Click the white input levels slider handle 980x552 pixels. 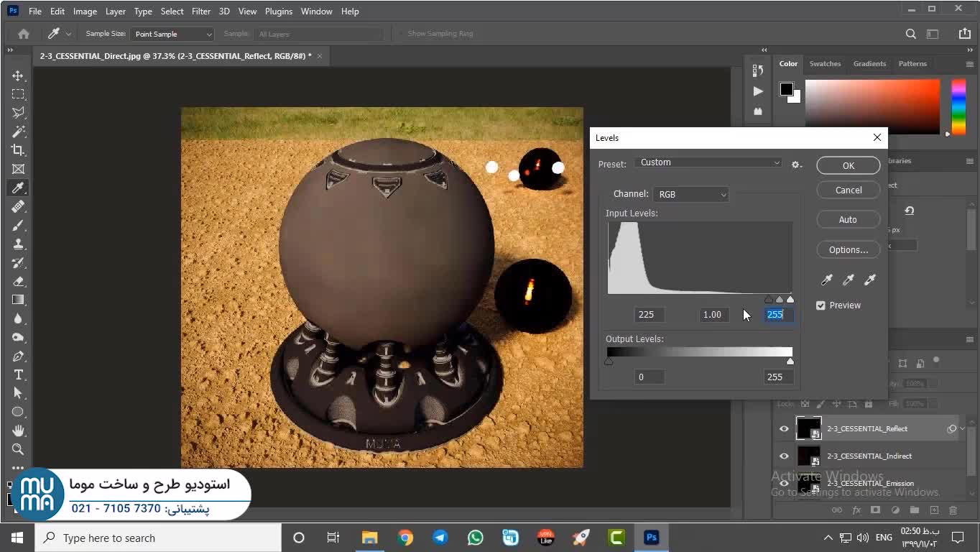click(790, 299)
